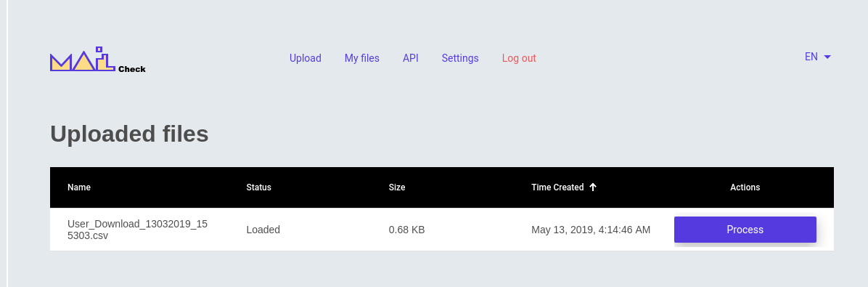Viewport: 868px width, 287px height.
Task: Sort files by Name column
Action: [x=79, y=187]
